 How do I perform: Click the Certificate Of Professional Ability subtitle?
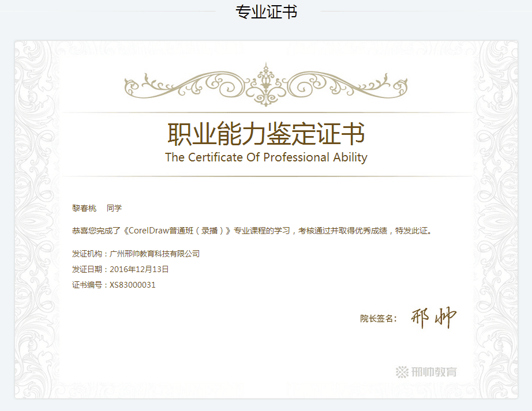[x=267, y=157]
